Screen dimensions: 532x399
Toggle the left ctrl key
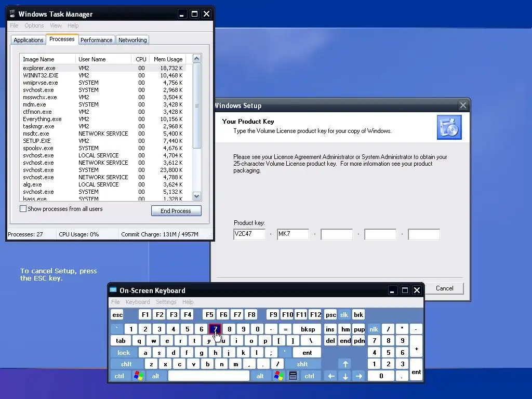pyautogui.click(x=119, y=376)
